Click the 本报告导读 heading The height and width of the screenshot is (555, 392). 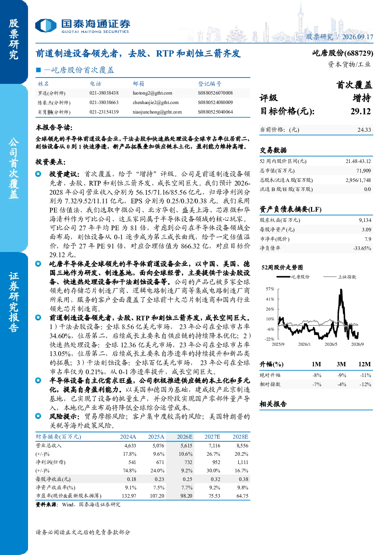click(x=54, y=128)
